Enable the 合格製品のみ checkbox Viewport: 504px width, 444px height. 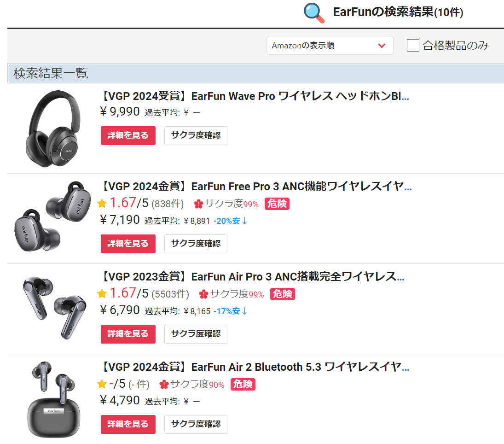413,45
